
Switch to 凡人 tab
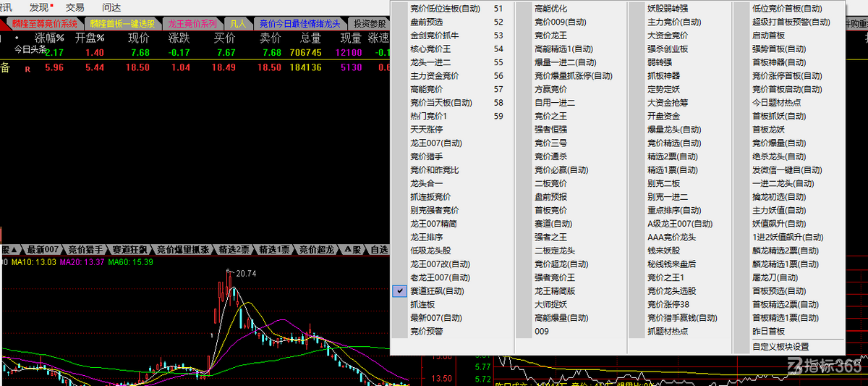pos(238,24)
